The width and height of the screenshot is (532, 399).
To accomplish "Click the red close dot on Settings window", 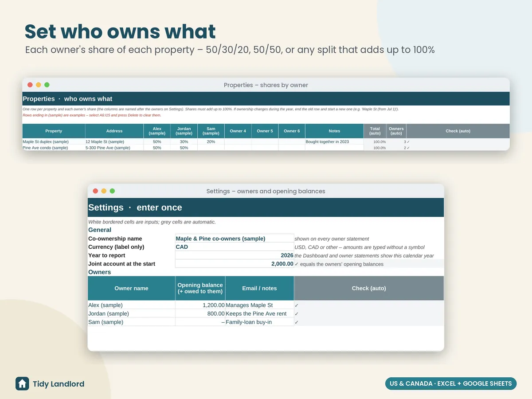I will (x=95, y=191).
